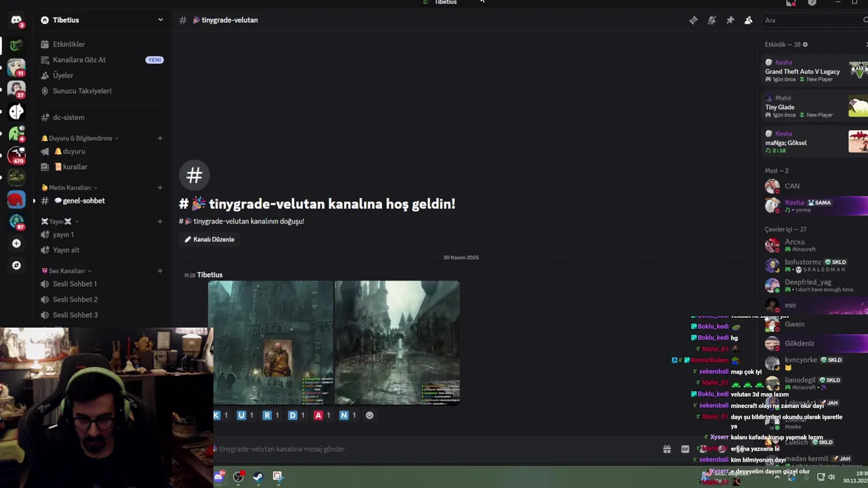Toggle the R letter reaction

[271, 415]
